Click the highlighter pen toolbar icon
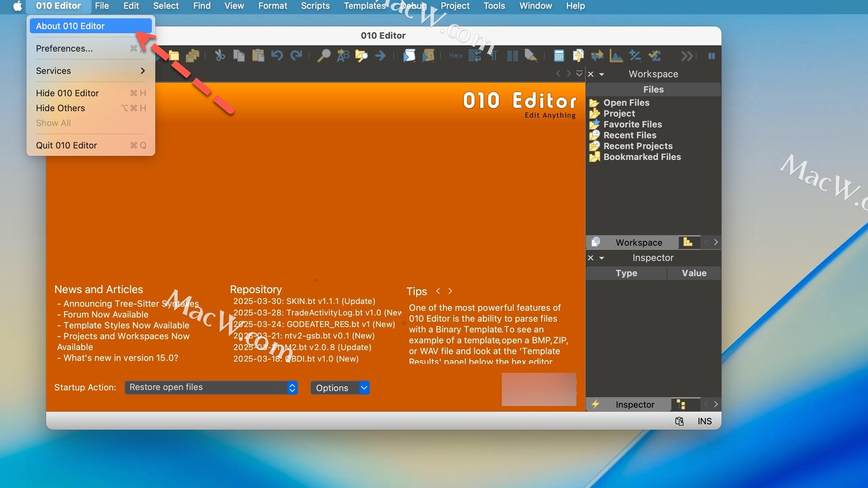Viewport: 868px width, 488px height. [x=531, y=56]
